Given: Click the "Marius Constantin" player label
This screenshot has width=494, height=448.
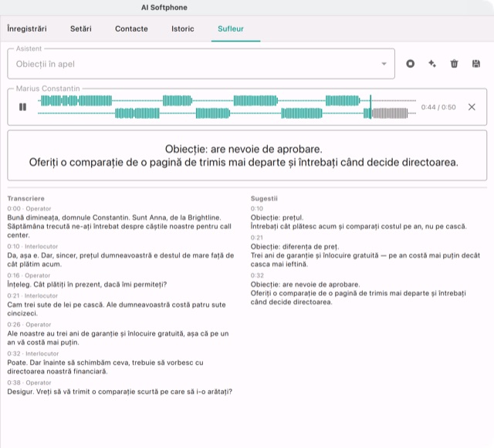Looking at the screenshot, I should click(48, 89).
